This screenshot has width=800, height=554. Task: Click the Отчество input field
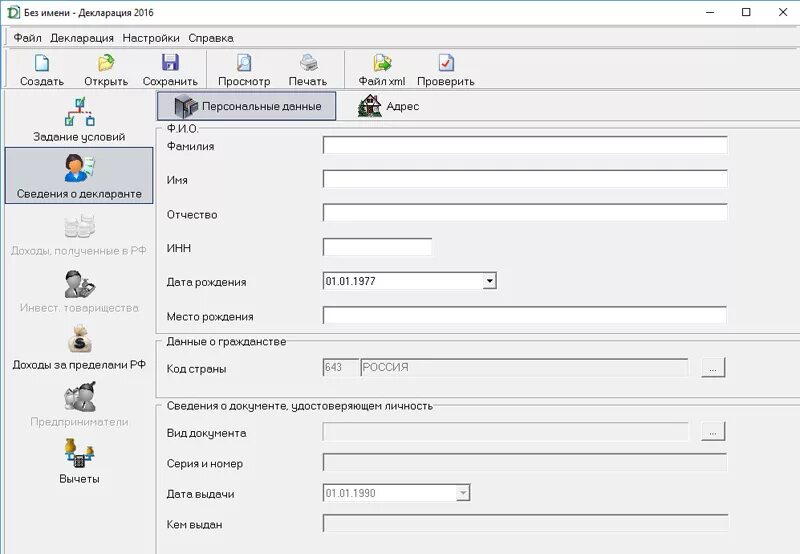click(525, 212)
